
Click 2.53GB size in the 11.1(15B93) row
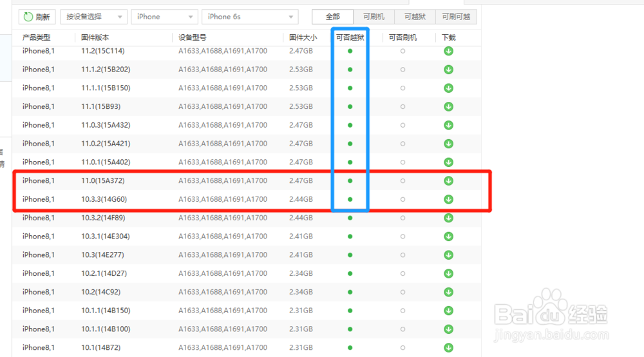(301, 106)
